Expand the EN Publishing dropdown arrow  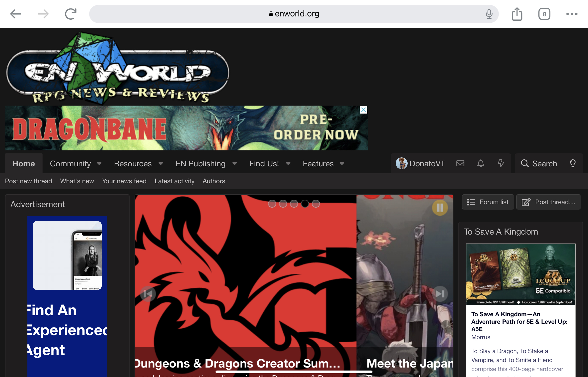234,164
